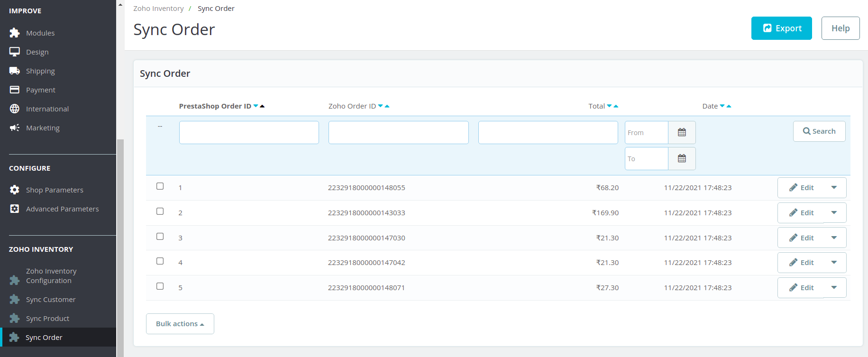Image resolution: width=868 pixels, height=357 pixels.
Task: Edit order 3 row
Action: click(801, 238)
